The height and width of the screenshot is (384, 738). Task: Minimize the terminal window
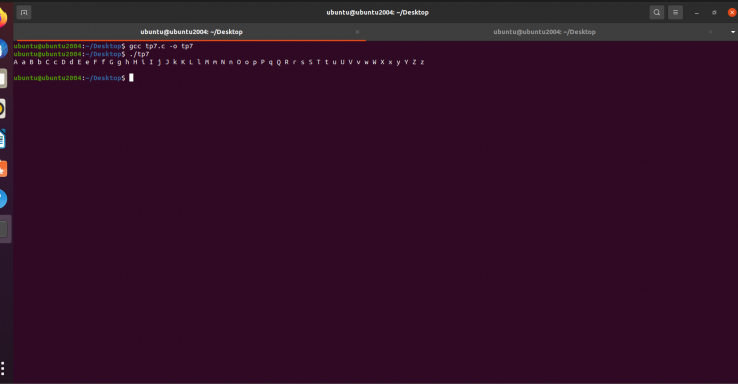[x=697, y=13]
